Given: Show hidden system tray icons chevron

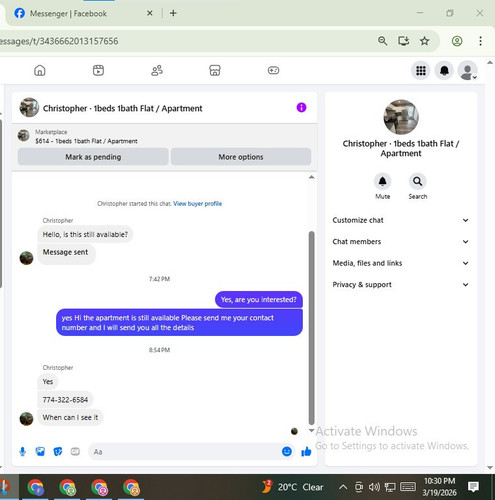Looking at the screenshot, I should click(x=343, y=487).
